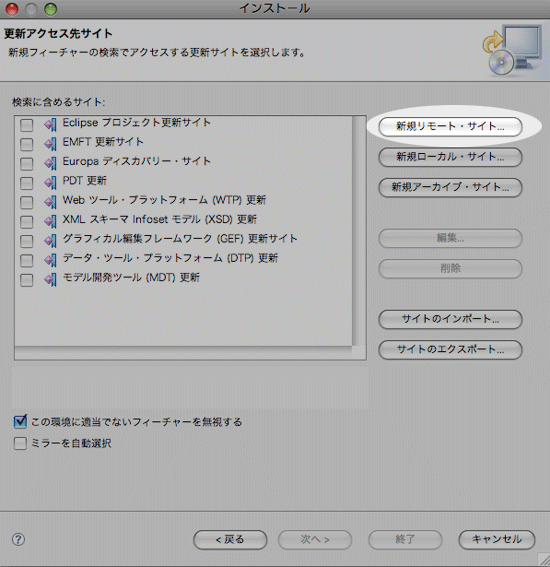
Task: Select モデル開発ツール (MDT) 更新 text
Action: tap(131, 277)
